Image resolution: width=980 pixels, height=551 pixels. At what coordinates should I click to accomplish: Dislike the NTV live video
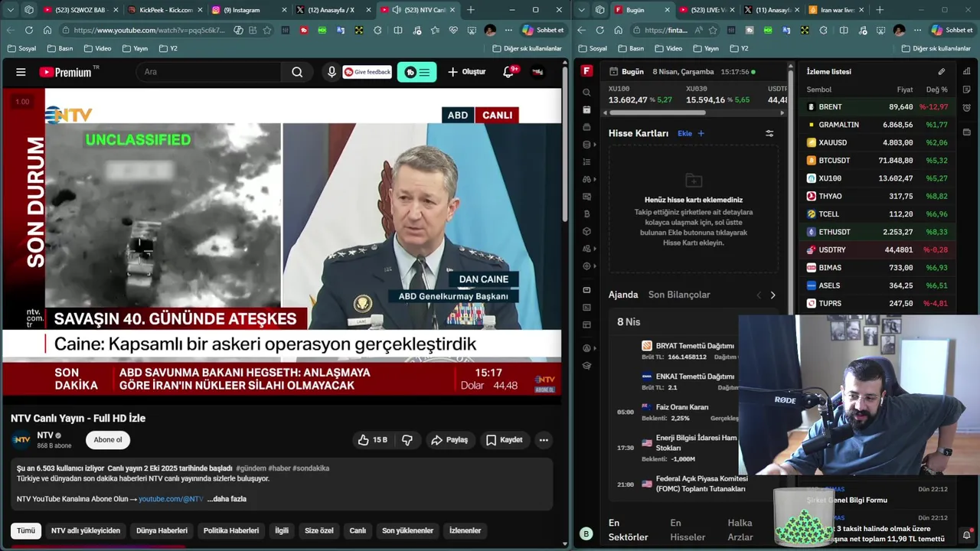pos(407,440)
